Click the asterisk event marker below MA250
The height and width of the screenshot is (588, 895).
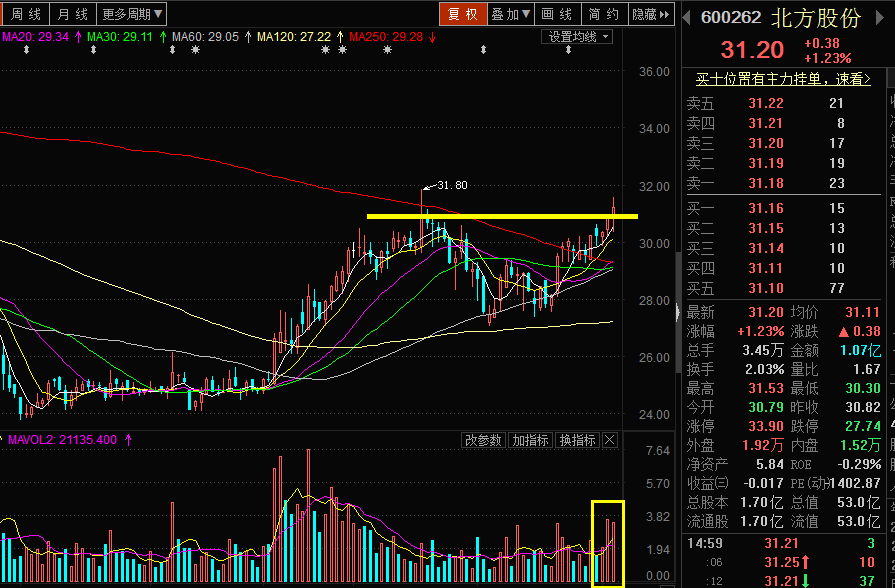(x=387, y=51)
